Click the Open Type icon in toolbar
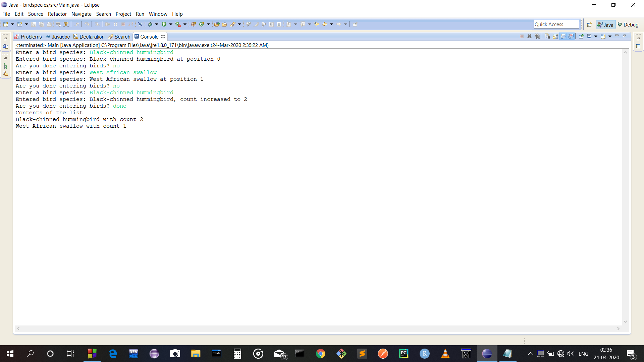The height and width of the screenshot is (362, 644). pos(217,24)
